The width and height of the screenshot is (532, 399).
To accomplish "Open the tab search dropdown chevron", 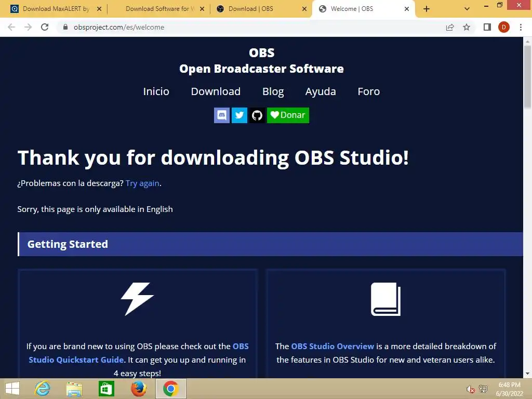I will pos(467,9).
